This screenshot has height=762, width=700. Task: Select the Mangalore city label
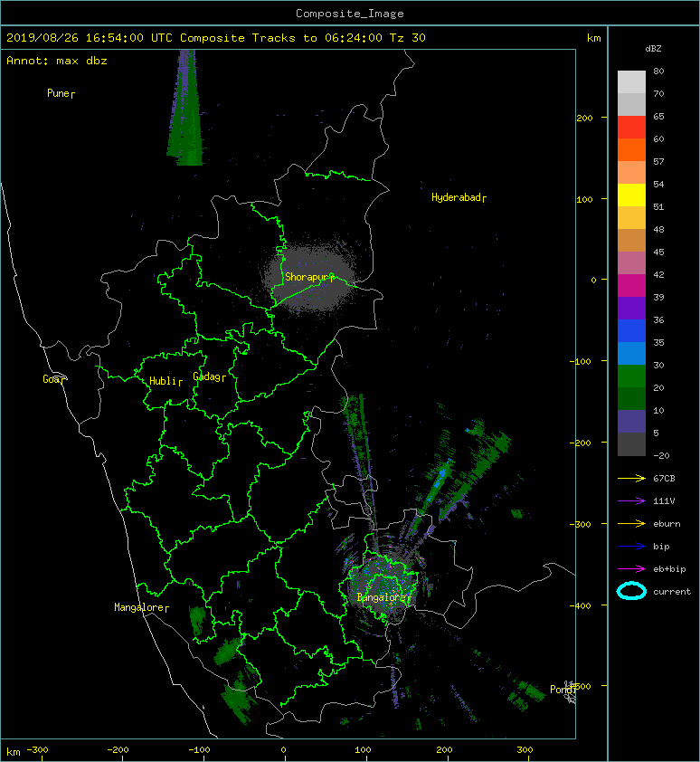coord(139,607)
